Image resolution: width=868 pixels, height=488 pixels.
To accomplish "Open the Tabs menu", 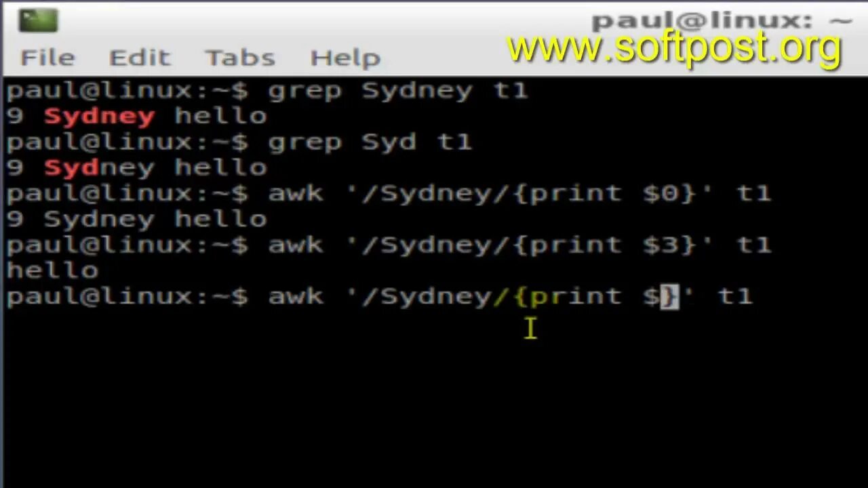I will coord(240,58).
